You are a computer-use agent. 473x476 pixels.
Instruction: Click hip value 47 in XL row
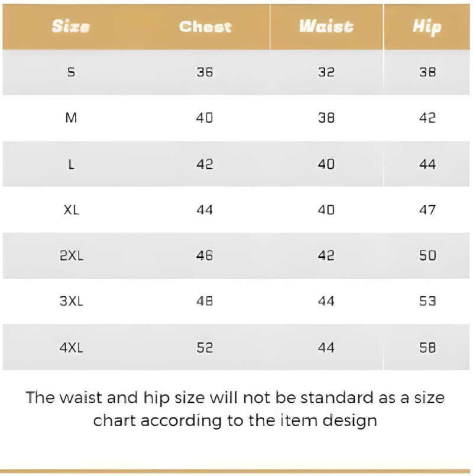pyautogui.click(x=427, y=210)
